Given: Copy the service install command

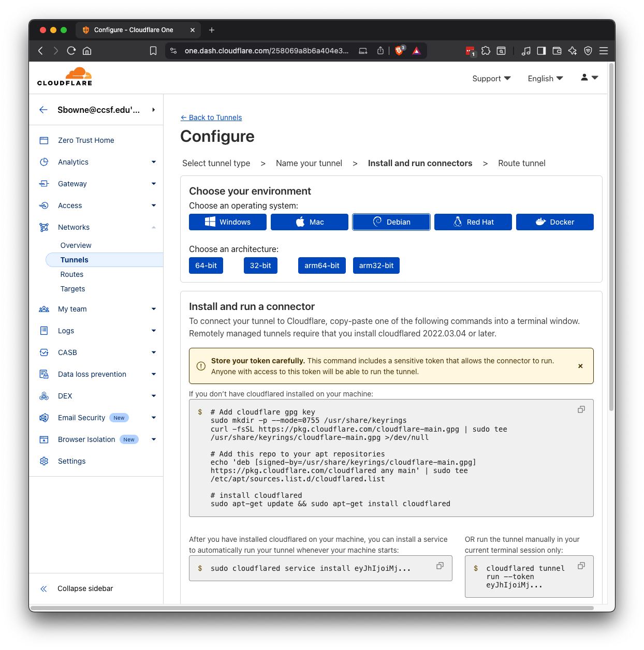Looking at the screenshot, I should click(440, 566).
